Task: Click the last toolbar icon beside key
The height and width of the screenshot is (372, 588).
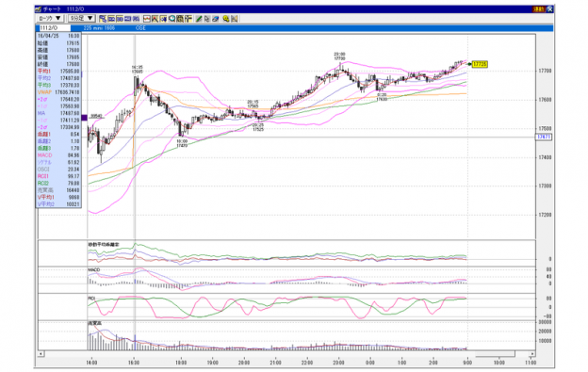Action: [x=235, y=19]
